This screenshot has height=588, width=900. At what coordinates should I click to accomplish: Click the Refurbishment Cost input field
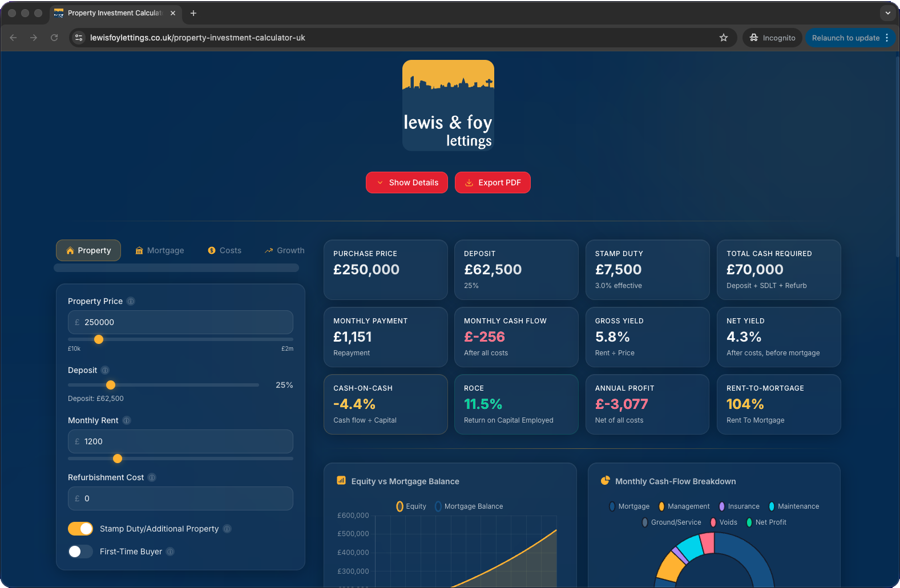[x=180, y=498]
